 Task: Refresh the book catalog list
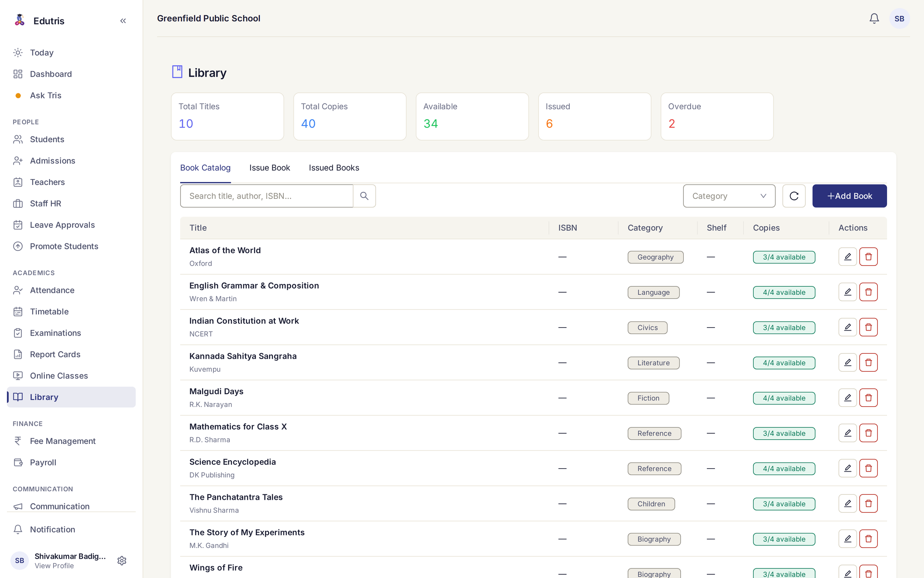[x=794, y=196]
